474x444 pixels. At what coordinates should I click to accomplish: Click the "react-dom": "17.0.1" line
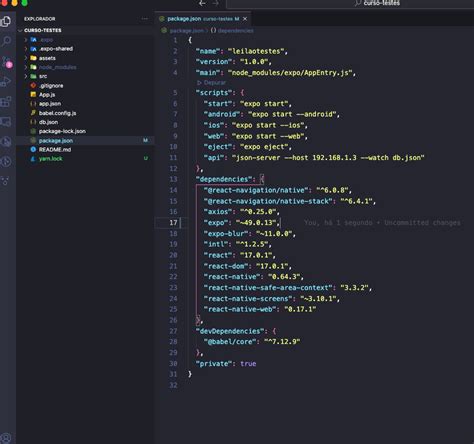(248, 266)
